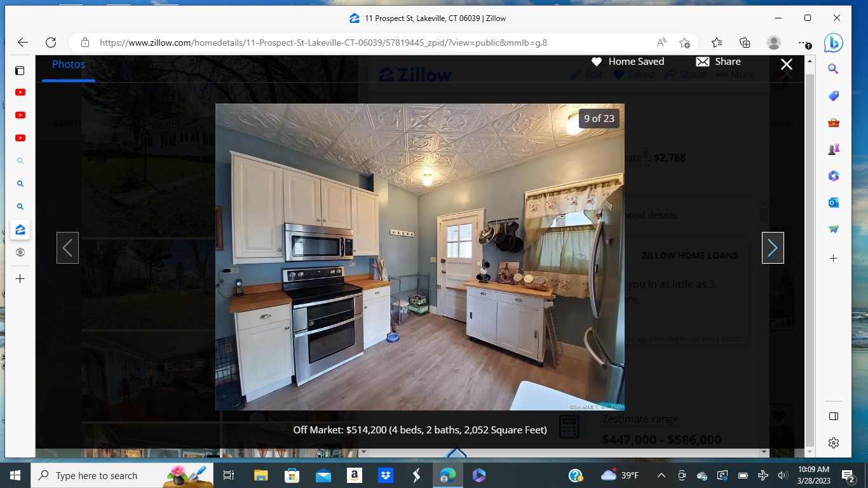Open Microsoft 365 in sidebar
The height and width of the screenshot is (488, 868).
coord(834,176)
